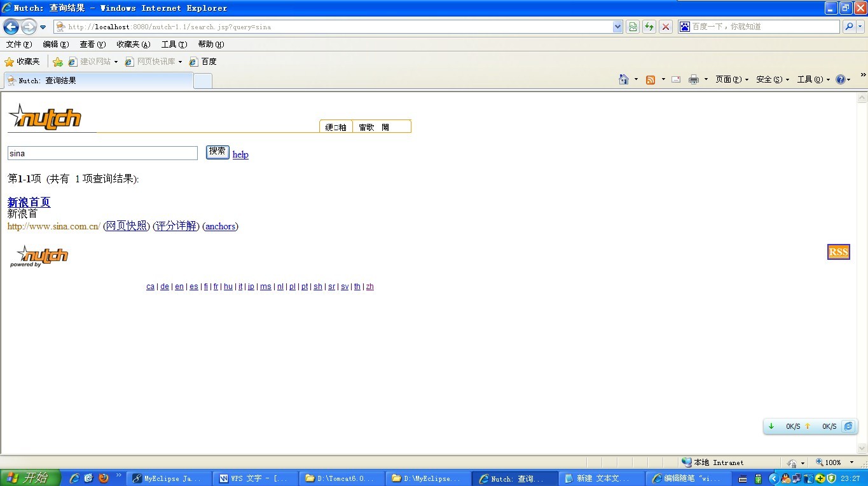Open the 网页快讯库 favorites bar item
868x486 pixels.
pyautogui.click(x=153, y=62)
